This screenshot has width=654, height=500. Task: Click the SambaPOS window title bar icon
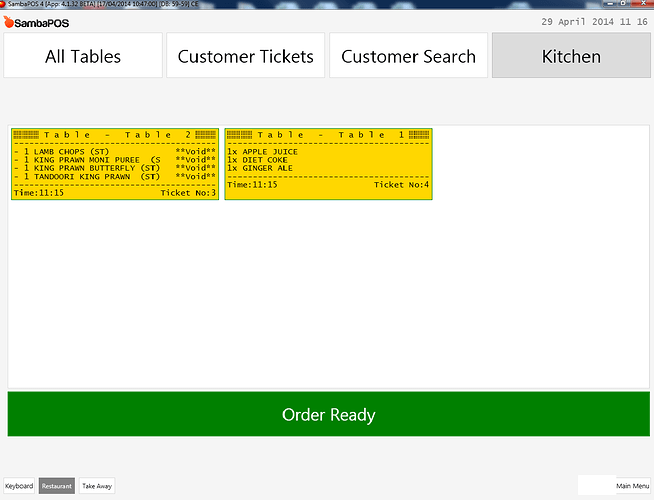(3, 4)
